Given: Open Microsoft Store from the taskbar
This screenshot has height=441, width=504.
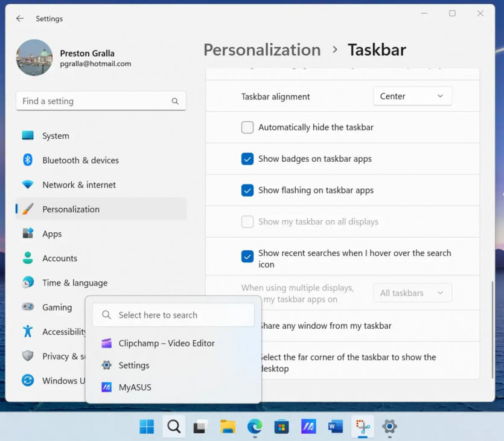Looking at the screenshot, I should [x=281, y=427].
